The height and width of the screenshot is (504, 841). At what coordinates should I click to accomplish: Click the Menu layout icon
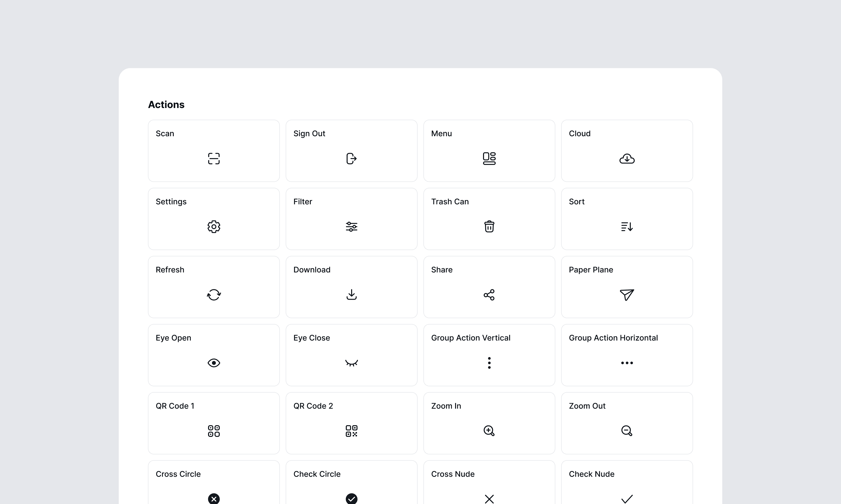pos(489,159)
